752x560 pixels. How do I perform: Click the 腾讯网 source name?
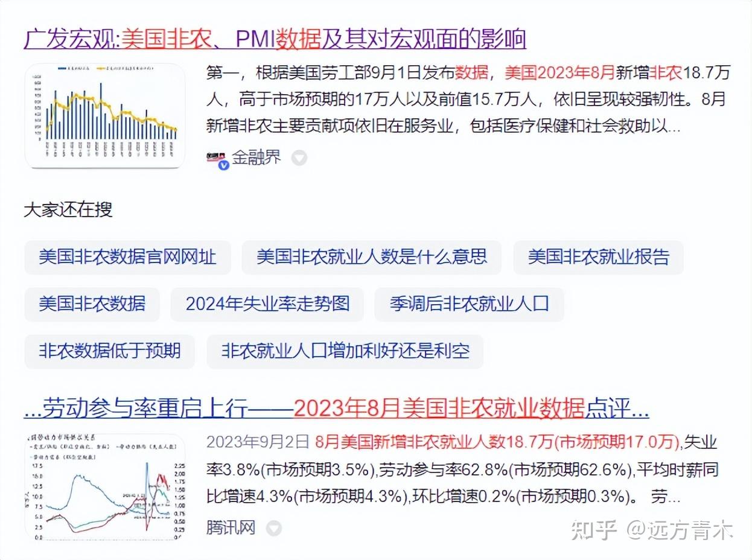coord(230,527)
